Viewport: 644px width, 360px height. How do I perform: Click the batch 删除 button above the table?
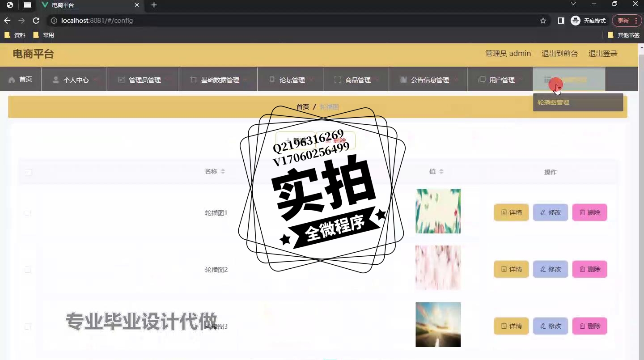336,140
